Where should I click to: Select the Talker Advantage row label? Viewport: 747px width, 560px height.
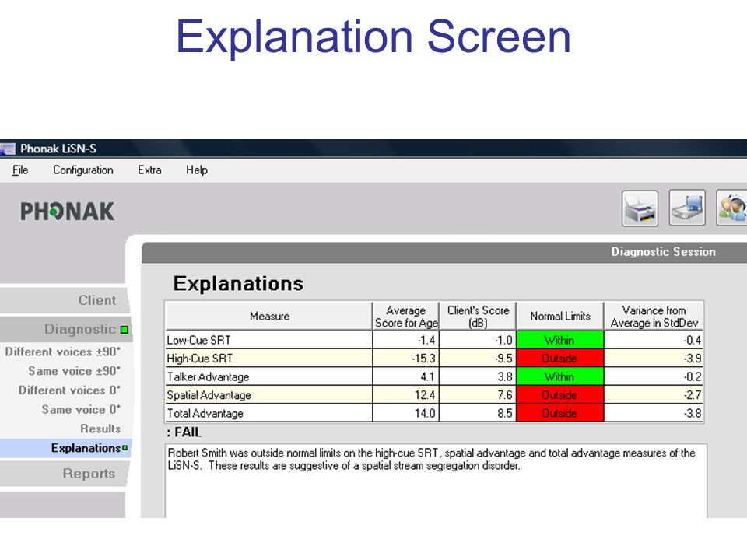click(208, 376)
